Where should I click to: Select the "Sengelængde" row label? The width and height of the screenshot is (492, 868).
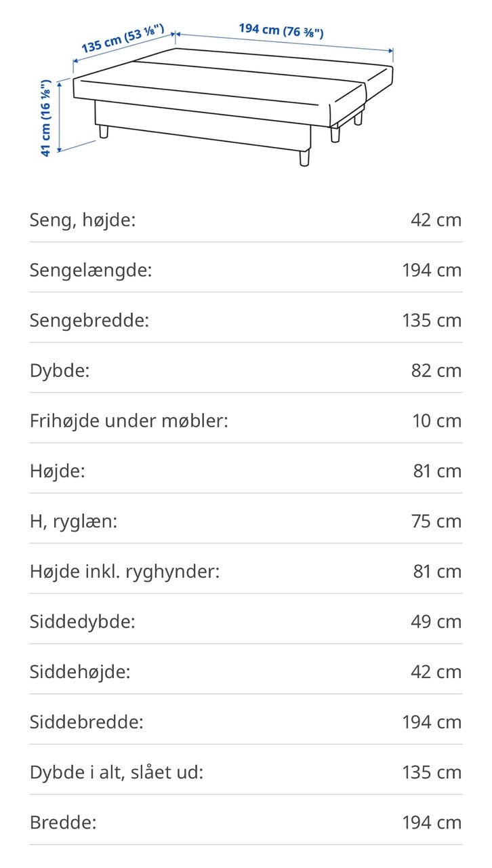pyautogui.click(x=91, y=270)
